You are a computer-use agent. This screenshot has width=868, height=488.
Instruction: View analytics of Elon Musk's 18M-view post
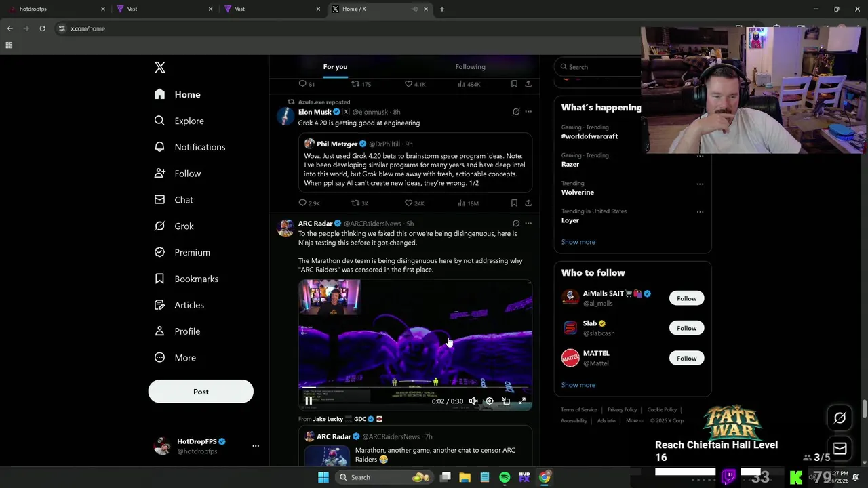click(468, 203)
